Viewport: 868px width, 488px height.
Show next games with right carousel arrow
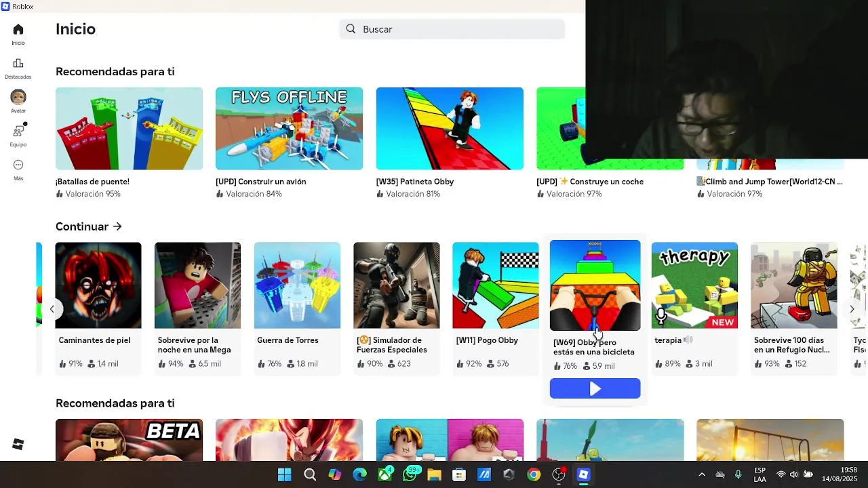[852, 309]
